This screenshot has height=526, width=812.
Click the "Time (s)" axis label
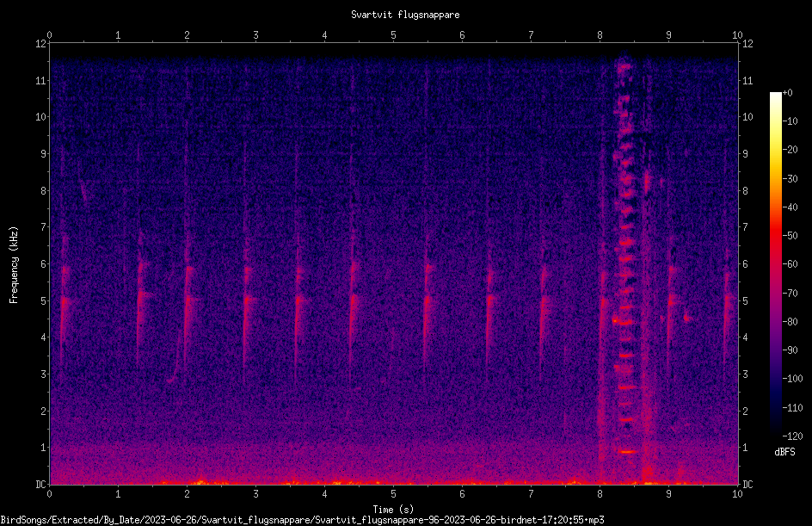click(x=393, y=510)
